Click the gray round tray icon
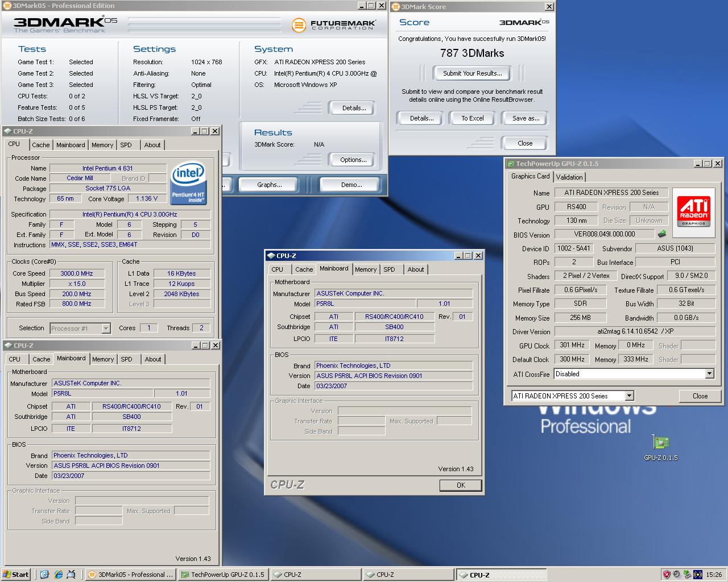This screenshot has width=728, height=582. pos(677,575)
